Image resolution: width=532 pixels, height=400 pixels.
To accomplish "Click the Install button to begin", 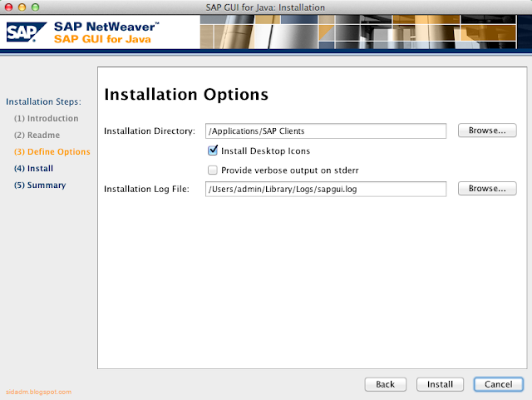I will point(440,384).
